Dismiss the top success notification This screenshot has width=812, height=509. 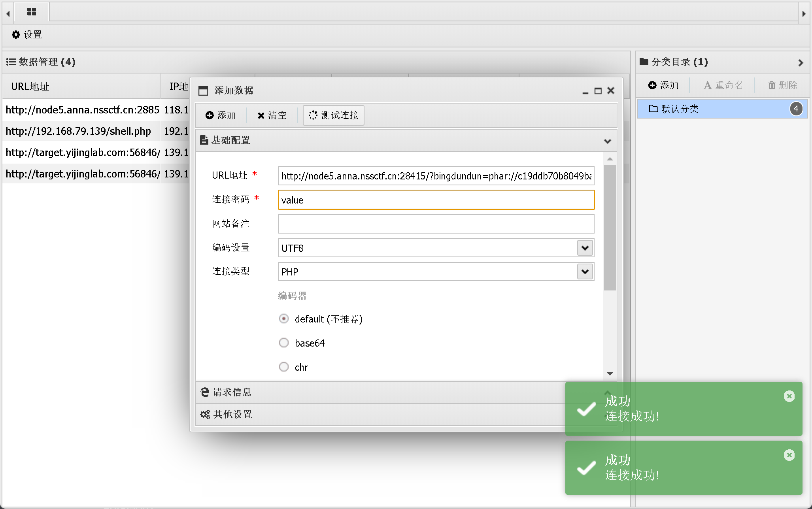point(789,396)
